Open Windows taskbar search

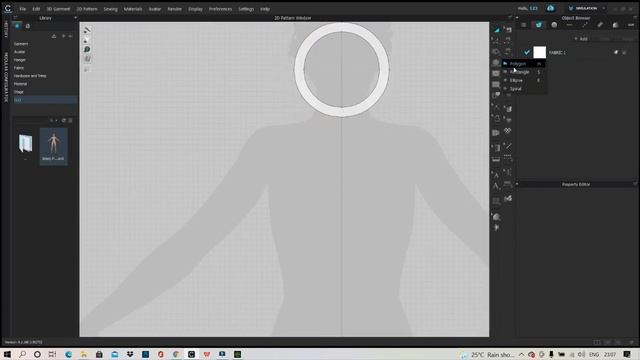click(x=22, y=354)
